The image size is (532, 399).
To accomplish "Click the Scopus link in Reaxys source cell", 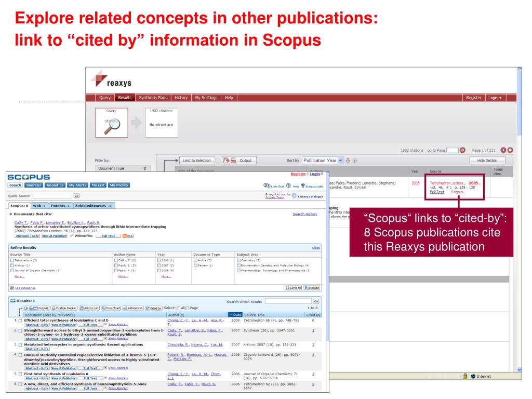I will click(x=457, y=192).
